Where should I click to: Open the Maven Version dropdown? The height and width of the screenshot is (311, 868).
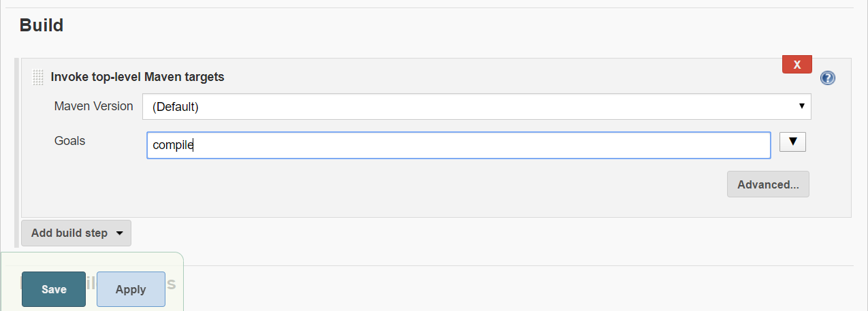pos(476,107)
